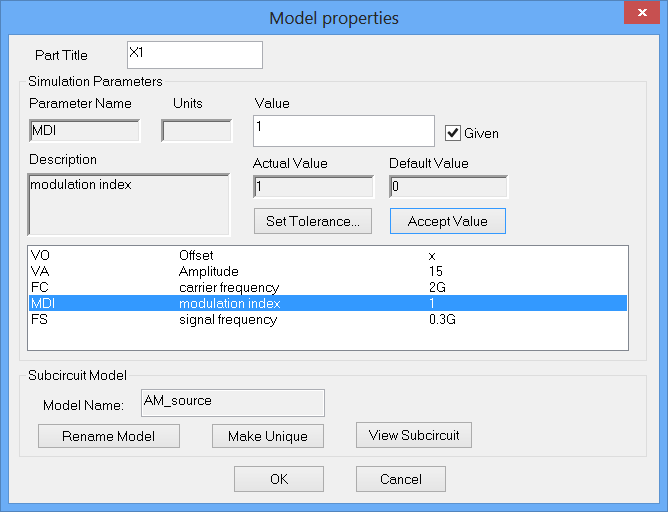
Task: Click the Units field
Action: pos(196,131)
